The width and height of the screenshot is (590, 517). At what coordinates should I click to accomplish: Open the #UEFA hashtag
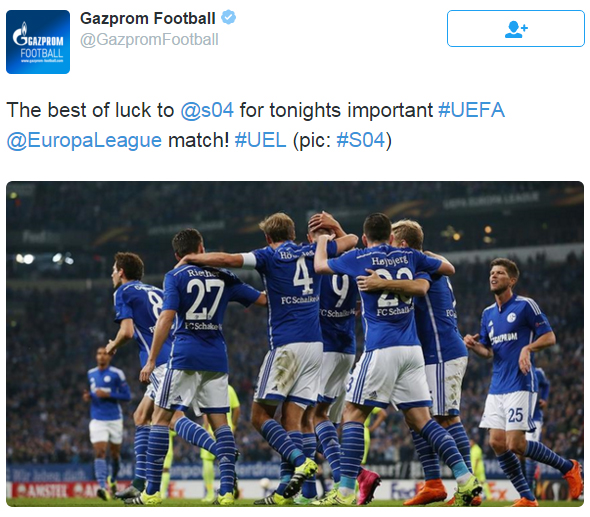[471, 110]
